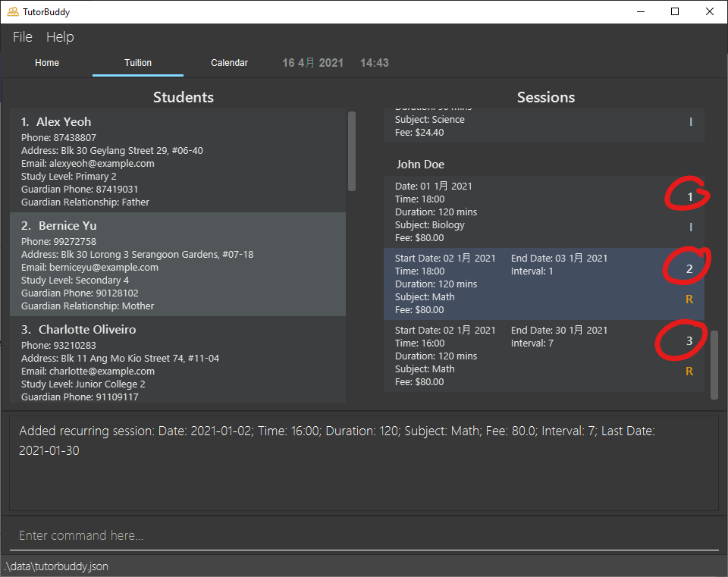Click 'Study Level: Junior College 2' text

(83, 384)
